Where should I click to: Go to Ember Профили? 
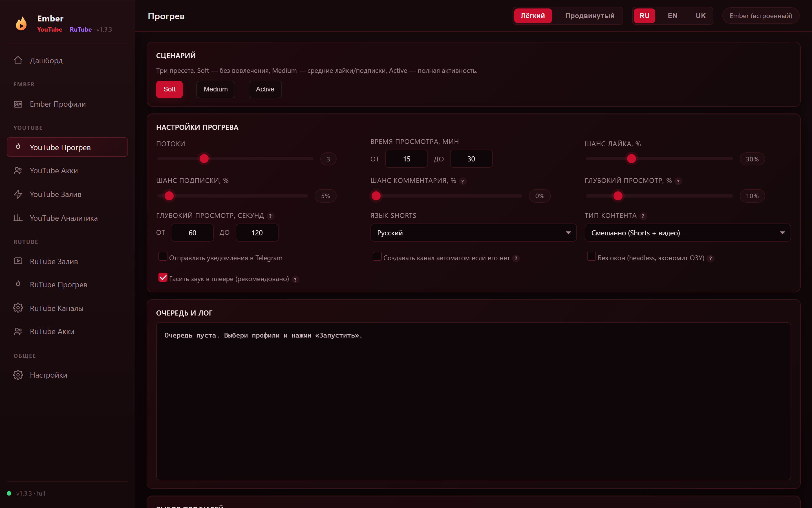[67, 104]
